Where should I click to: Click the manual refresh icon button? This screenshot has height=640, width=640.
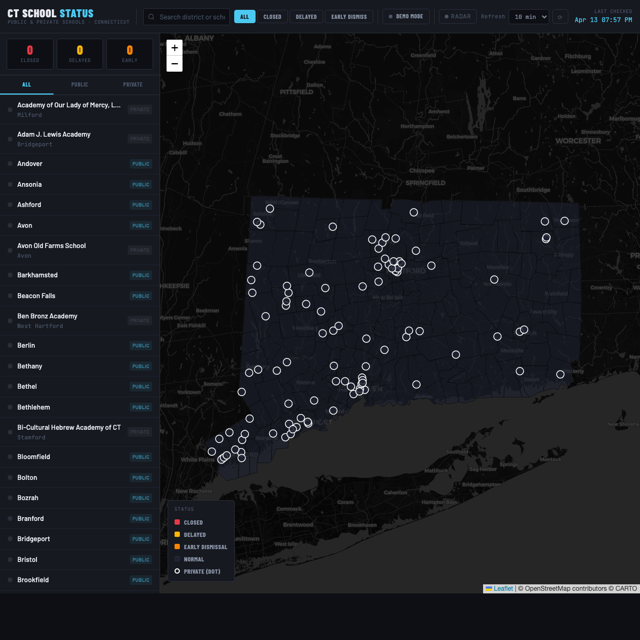[560, 17]
